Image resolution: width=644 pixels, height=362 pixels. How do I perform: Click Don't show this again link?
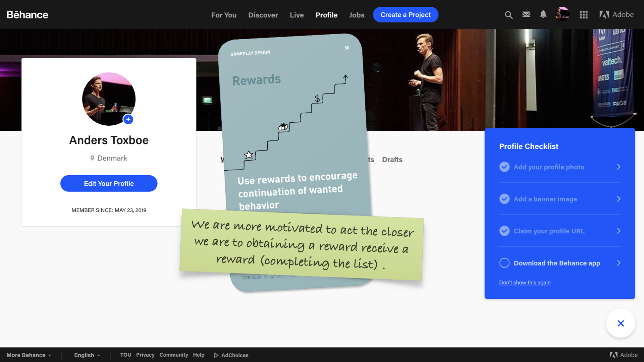(525, 283)
